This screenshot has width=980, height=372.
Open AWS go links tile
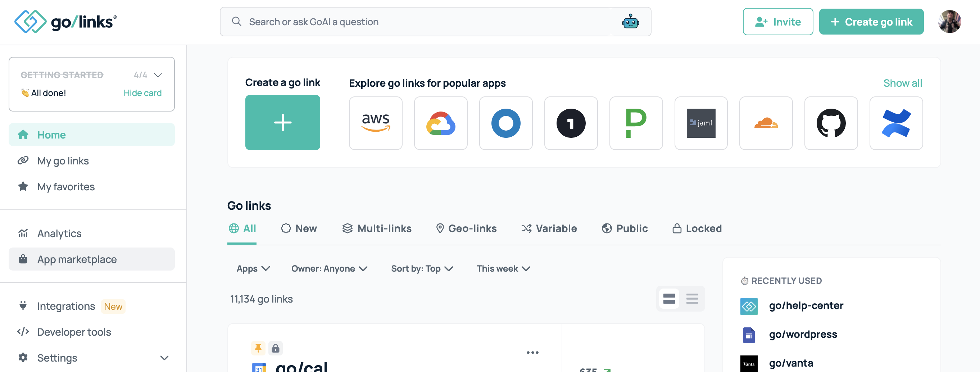tap(376, 123)
